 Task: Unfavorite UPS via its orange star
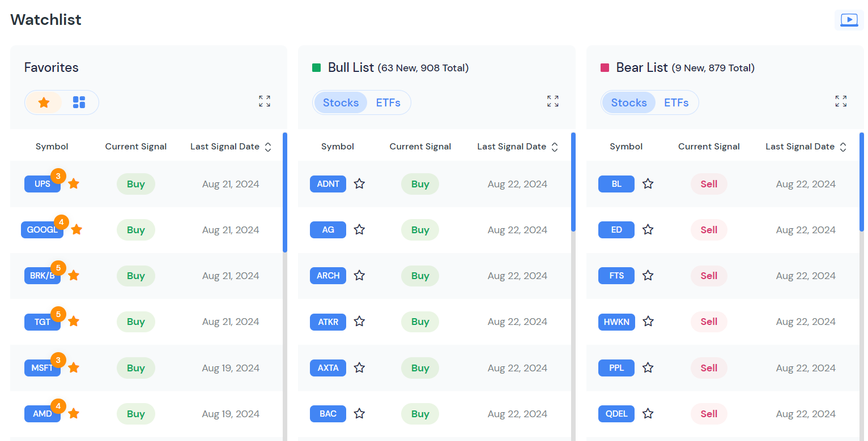point(74,184)
